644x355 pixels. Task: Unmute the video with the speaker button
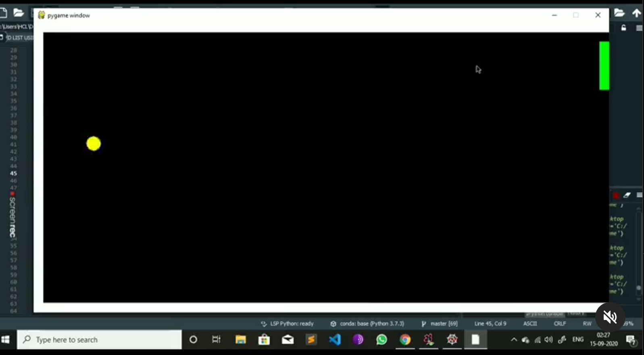(610, 317)
